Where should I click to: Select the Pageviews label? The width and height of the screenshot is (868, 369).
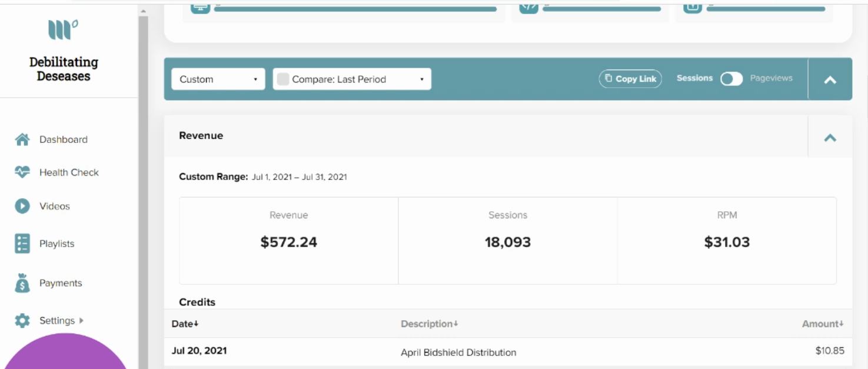[x=771, y=78]
